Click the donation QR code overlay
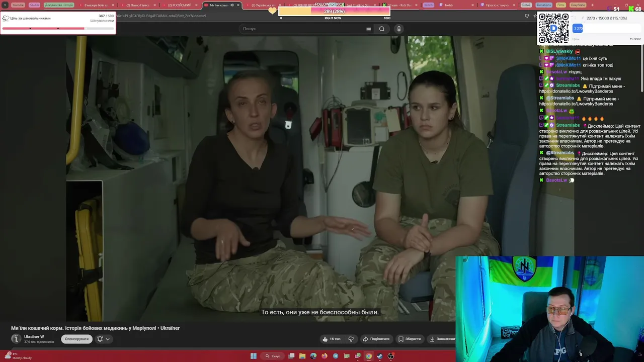This screenshot has width=644, height=362. (x=553, y=28)
